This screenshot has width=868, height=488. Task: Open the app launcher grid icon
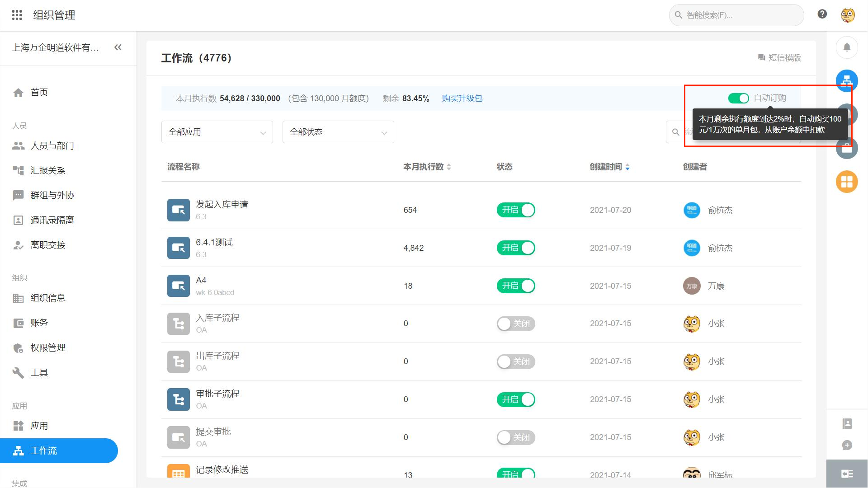(17, 15)
